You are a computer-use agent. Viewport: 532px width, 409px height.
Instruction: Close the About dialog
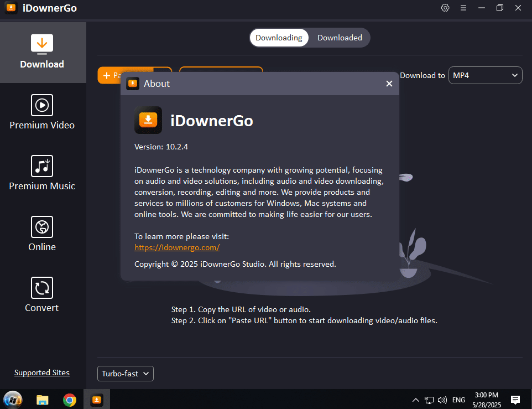click(389, 84)
